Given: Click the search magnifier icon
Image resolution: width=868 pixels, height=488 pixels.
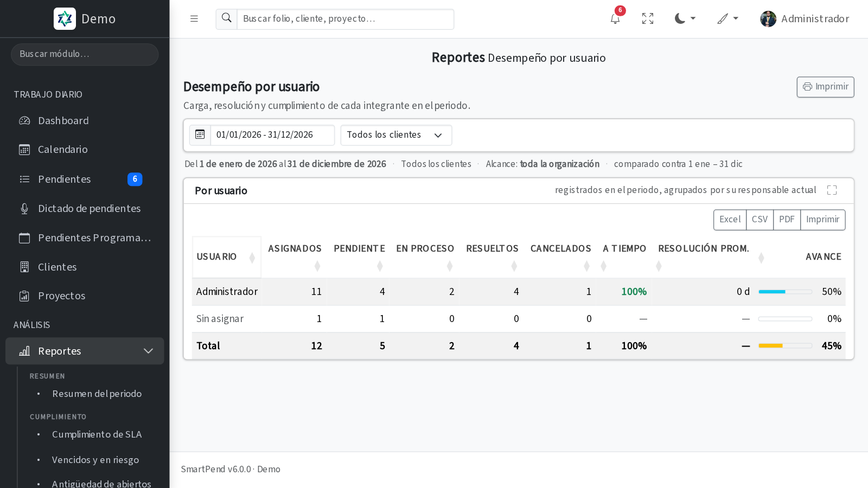Looking at the screenshot, I should [x=227, y=18].
